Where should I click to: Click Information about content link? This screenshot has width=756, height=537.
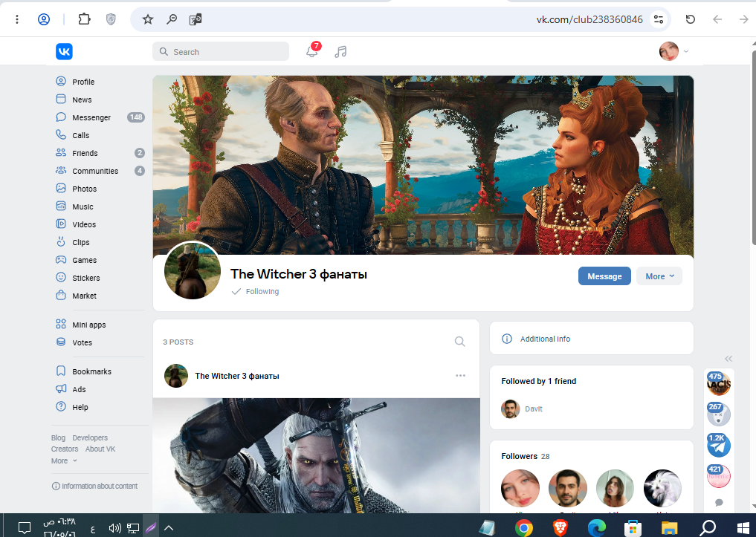point(94,486)
